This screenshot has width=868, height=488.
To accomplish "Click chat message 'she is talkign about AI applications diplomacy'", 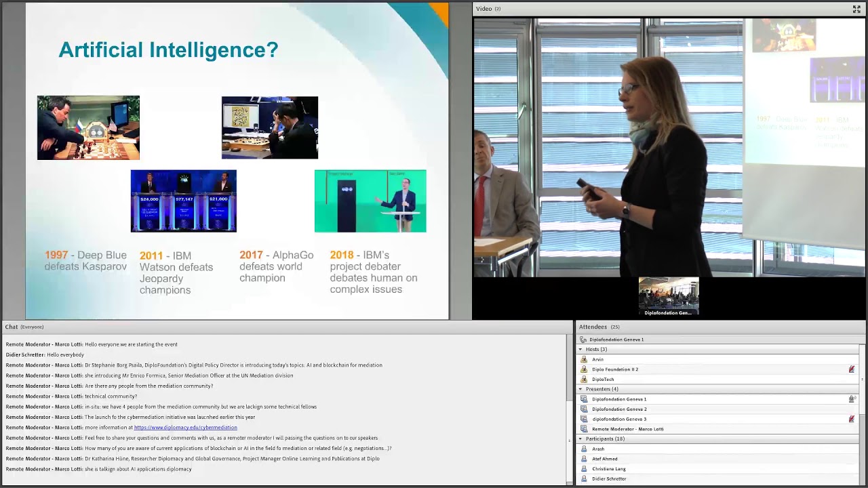I will [x=99, y=469].
